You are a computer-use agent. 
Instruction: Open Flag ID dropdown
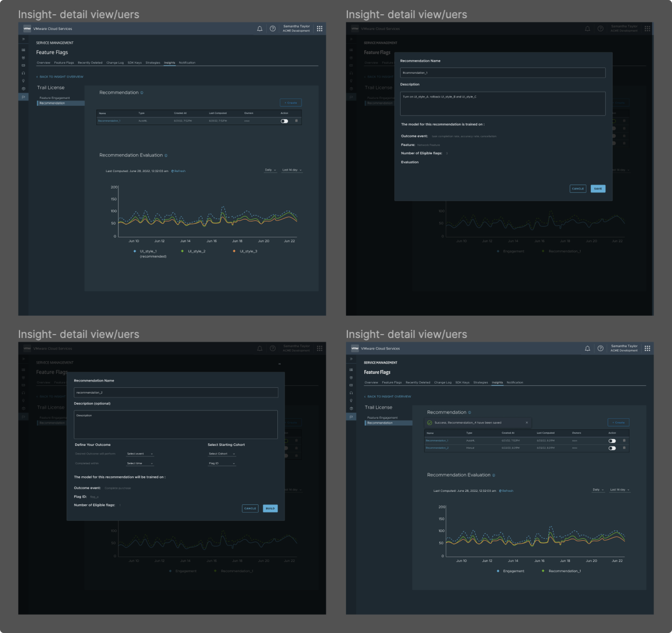click(x=222, y=463)
